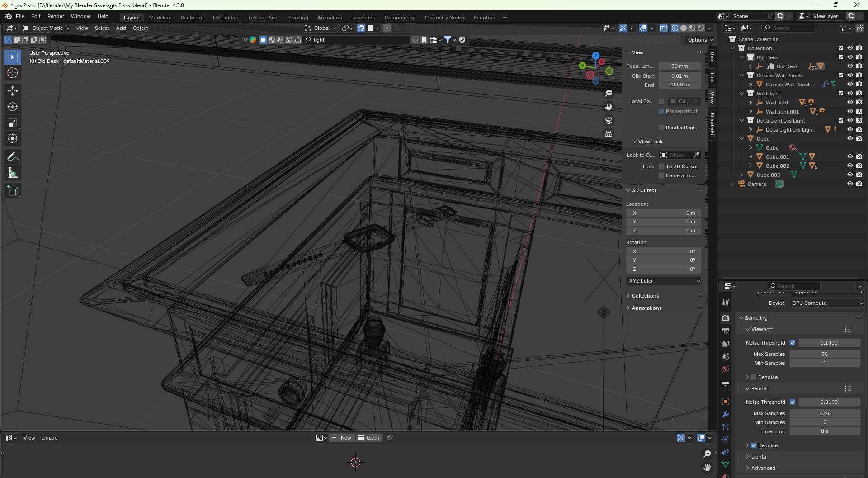The height and width of the screenshot is (478, 868).
Task: Click the eyedropper beside Lock to Object
Action: (697, 155)
